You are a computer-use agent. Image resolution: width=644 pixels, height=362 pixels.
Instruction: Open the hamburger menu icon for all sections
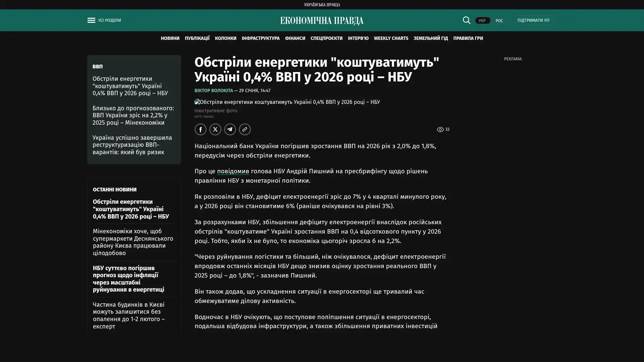(91, 20)
